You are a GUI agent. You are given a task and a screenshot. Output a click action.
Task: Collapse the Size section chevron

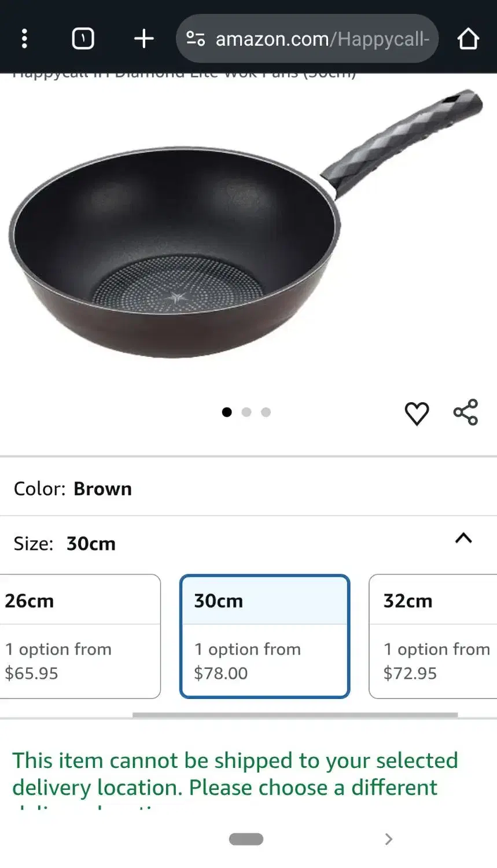(463, 539)
